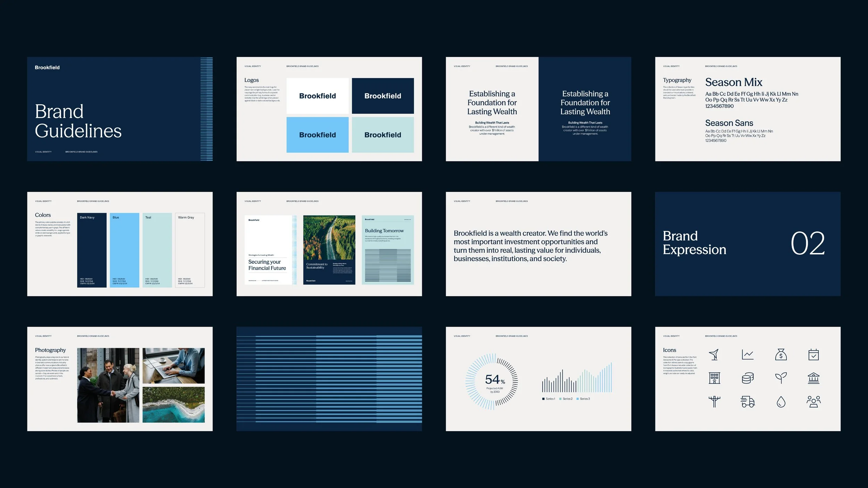Click the line chart icon
The image size is (868, 488).
[748, 355]
